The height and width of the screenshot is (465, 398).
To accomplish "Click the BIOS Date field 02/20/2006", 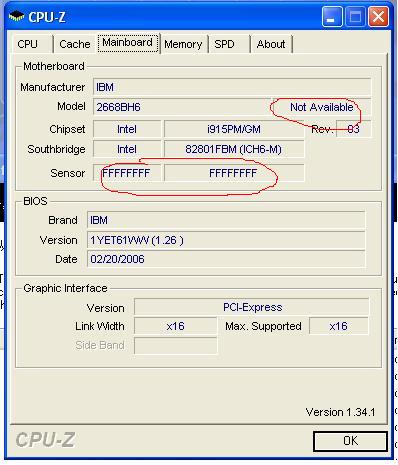I will click(226, 259).
